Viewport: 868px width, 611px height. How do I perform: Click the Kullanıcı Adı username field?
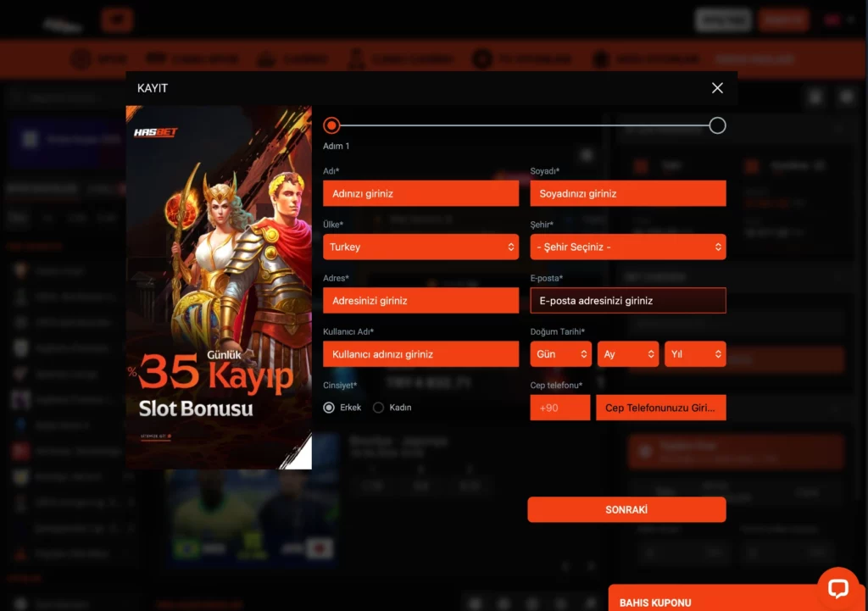(x=420, y=354)
